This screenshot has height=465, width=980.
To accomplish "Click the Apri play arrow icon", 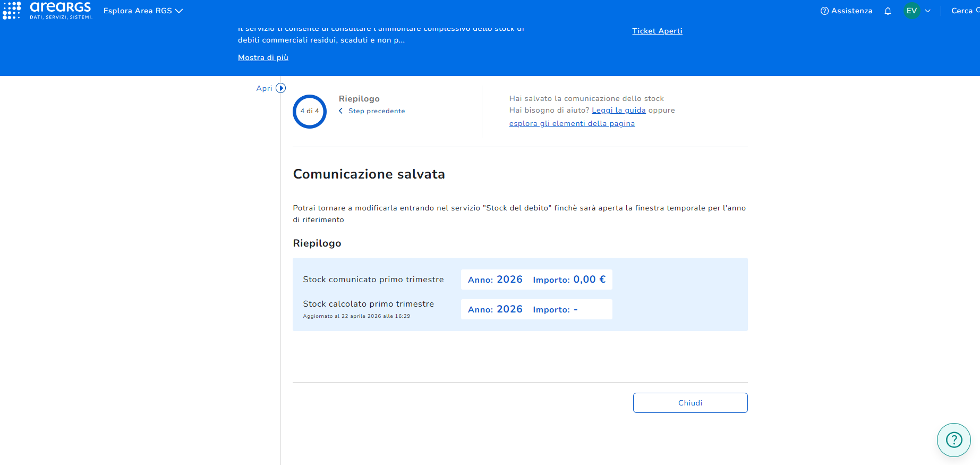I will (x=281, y=88).
